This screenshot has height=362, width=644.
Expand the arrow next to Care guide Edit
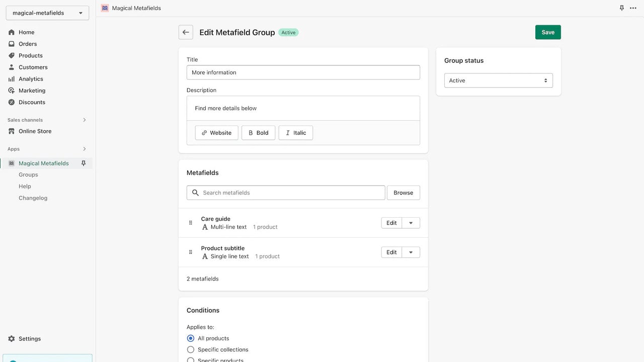[x=411, y=223]
